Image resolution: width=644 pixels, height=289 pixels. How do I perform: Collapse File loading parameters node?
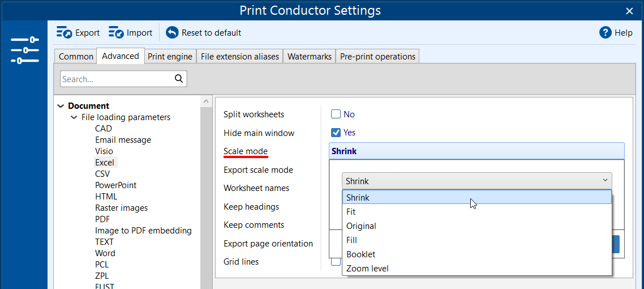pos(74,117)
